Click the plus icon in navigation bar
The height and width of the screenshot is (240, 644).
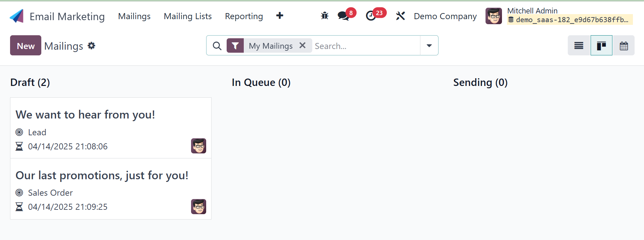point(280,16)
